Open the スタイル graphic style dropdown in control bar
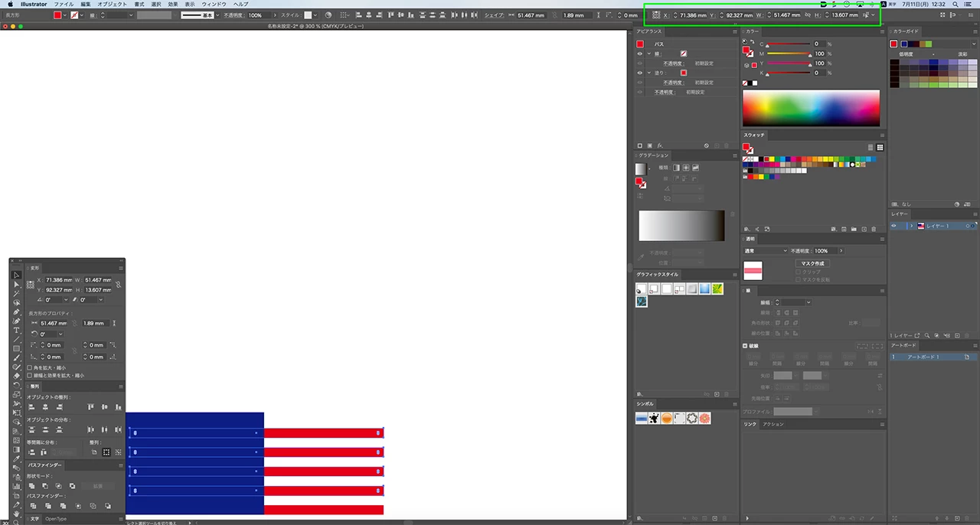 pos(315,15)
